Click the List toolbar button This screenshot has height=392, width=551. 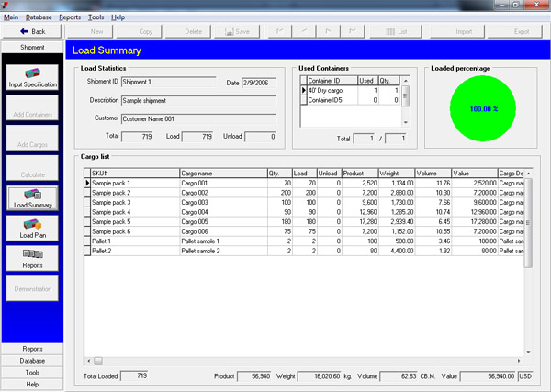[396, 31]
